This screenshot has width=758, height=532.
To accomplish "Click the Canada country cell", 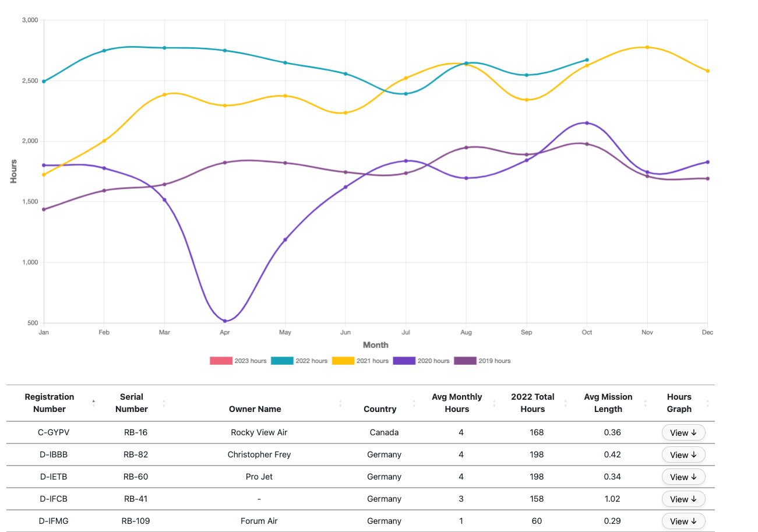I will coord(385,432).
